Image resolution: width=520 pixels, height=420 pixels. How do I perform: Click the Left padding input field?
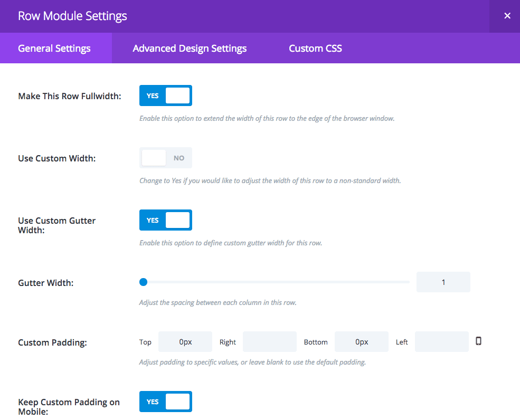pyautogui.click(x=442, y=342)
